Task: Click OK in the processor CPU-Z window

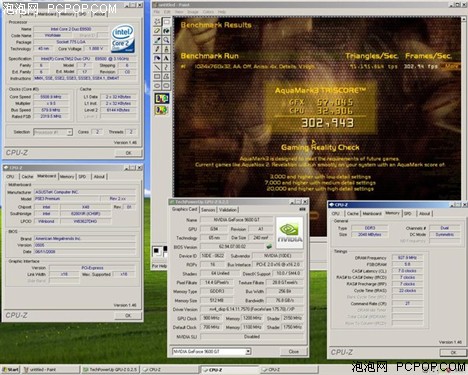Action: (128, 153)
